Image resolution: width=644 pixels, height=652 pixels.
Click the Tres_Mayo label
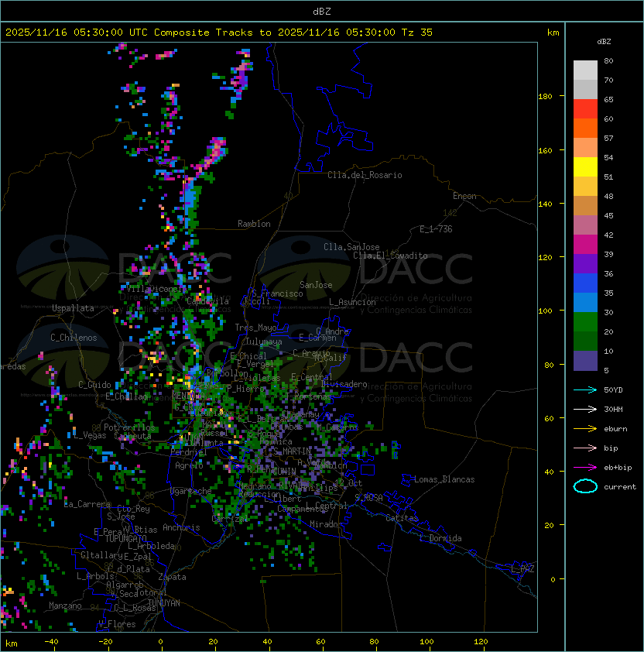(x=255, y=328)
